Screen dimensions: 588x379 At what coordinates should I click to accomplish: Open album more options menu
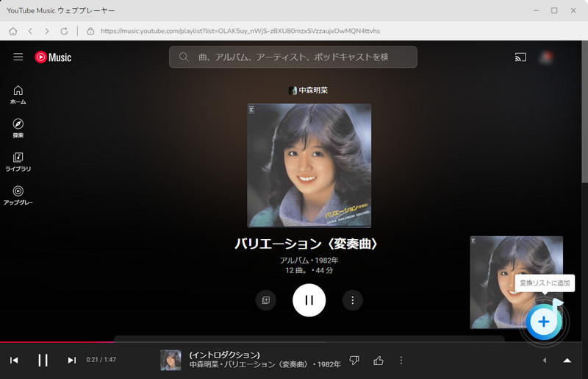point(353,300)
